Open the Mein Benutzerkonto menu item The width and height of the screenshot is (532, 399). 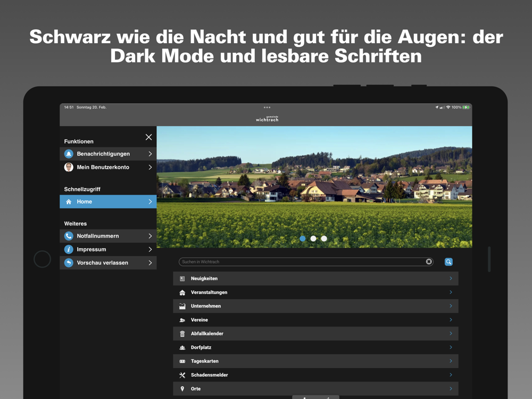(x=108, y=167)
